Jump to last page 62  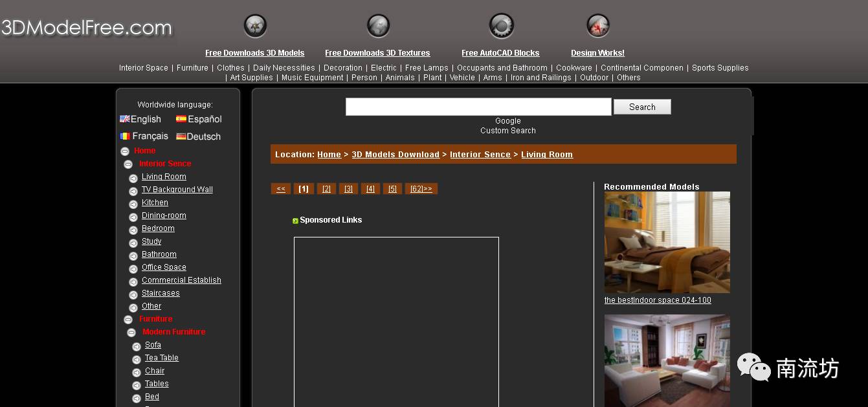pos(421,189)
